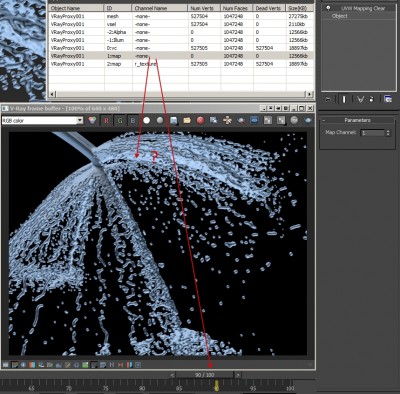400x394 pixels.
Task: Toggle the green channel G button
Action: coord(120,120)
